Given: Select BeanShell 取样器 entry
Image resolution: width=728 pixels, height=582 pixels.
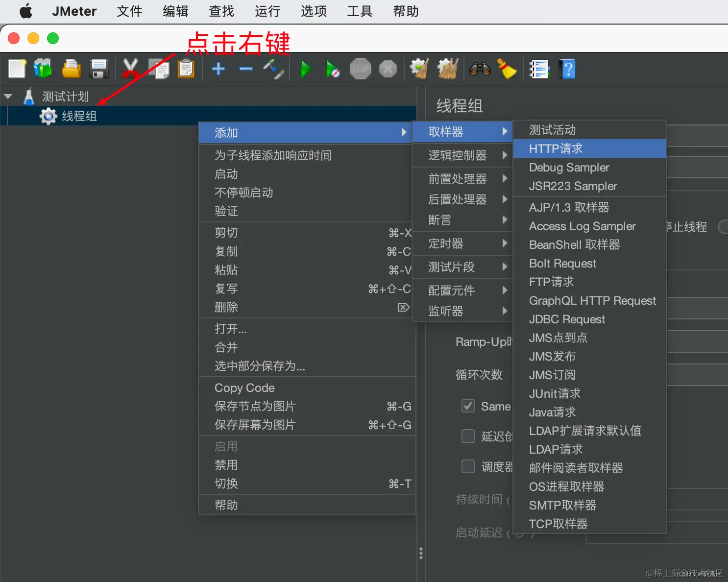Looking at the screenshot, I should [590, 244].
